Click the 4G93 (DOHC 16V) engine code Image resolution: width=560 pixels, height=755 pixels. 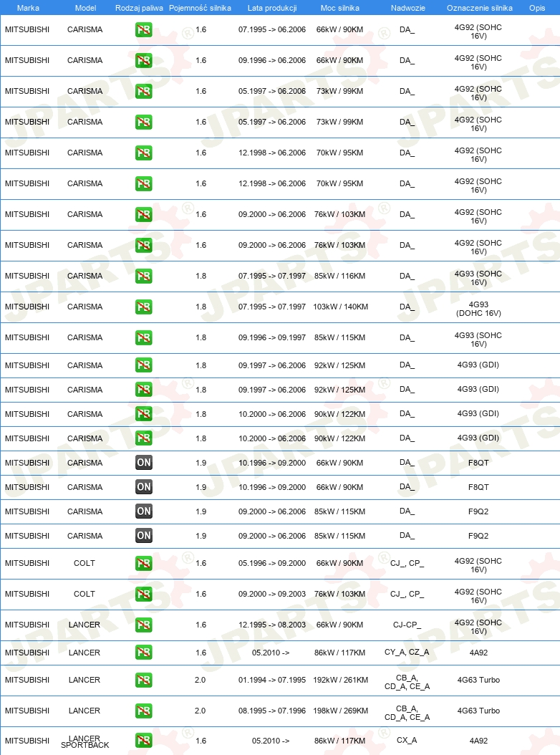(x=478, y=309)
